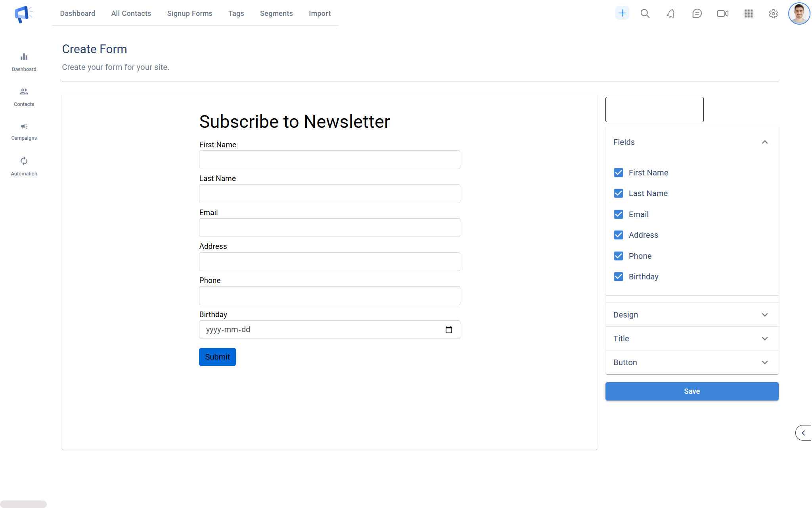Image resolution: width=812 pixels, height=508 pixels.
Task: Open notifications bell icon
Action: tap(670, 14)
